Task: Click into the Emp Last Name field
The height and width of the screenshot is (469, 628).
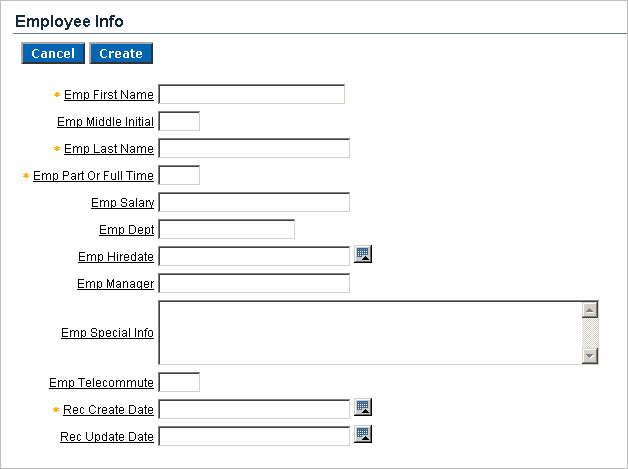Action: click(254, 149)
